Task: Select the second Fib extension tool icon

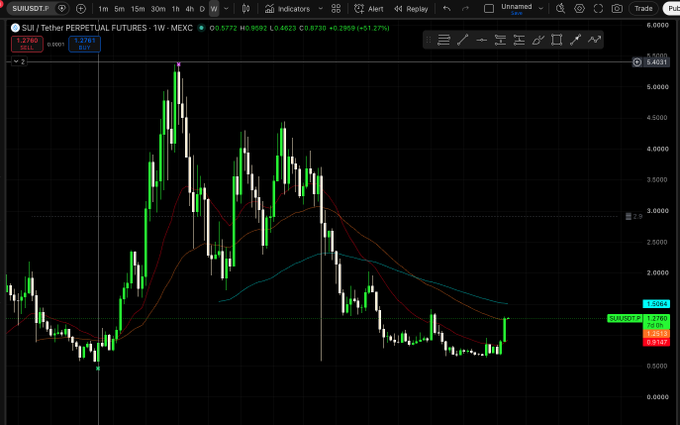Action: (x=519, y=40)
